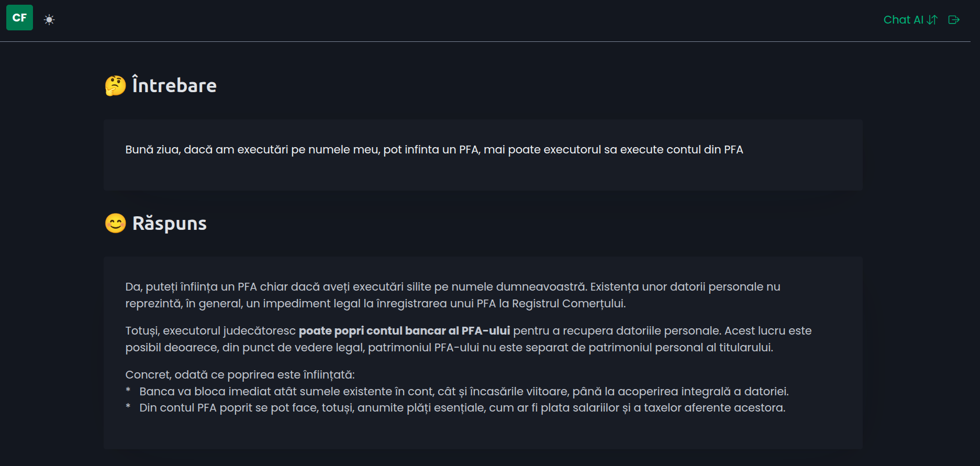This screenshot has height=466, width=980.
Task: Click the up-down arrows next to Chat AI
Action: 932,19
